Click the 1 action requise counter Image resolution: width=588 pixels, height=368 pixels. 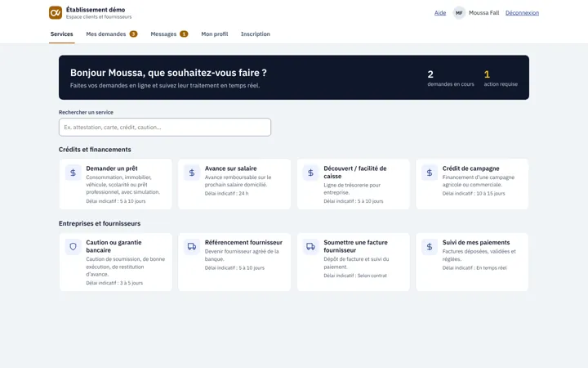point(501,79)
